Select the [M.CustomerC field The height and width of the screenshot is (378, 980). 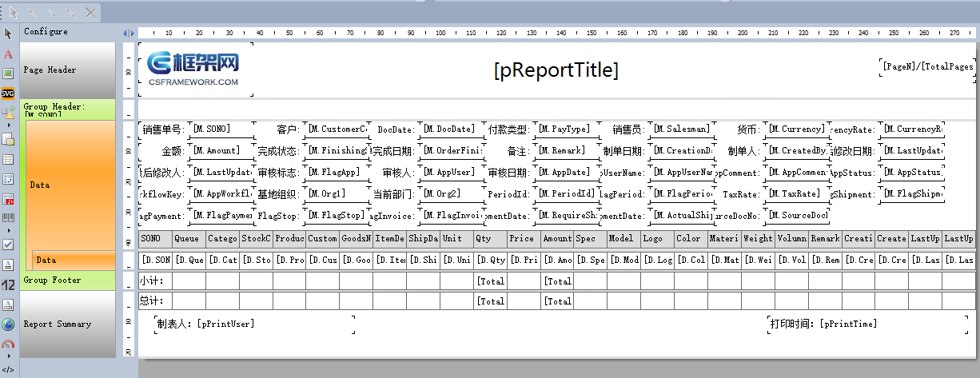click(x=337, y=129)
